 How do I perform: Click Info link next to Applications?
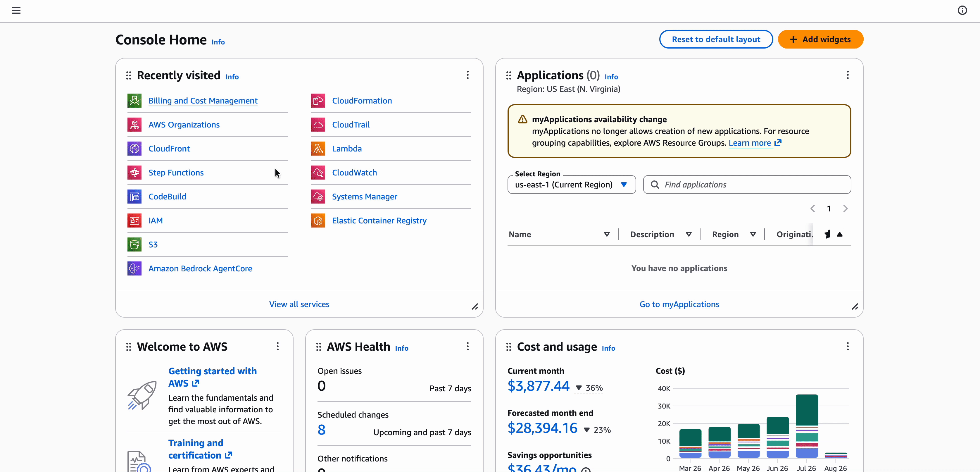[x=611, y=77]
